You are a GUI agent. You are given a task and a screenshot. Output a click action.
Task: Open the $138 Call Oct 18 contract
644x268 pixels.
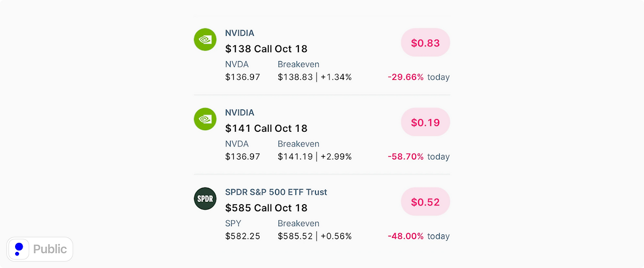pyautogui.click(x=266, y=49)
